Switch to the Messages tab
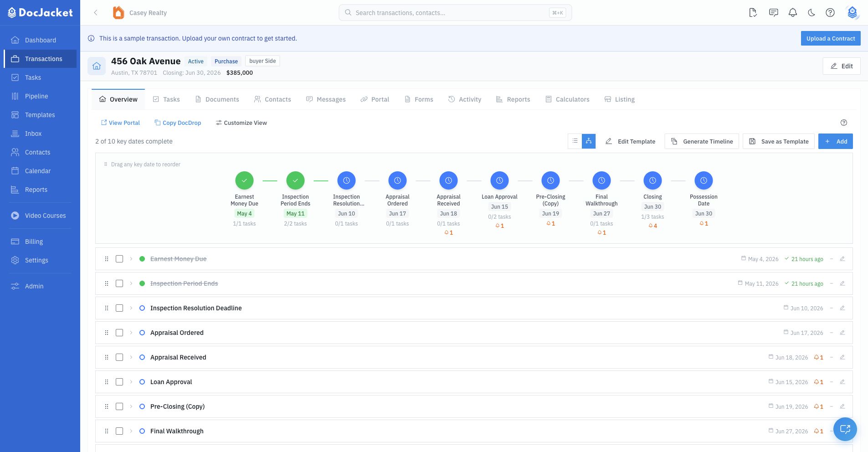This screenshot has width=868, height=452. click(x=326, y=99)
